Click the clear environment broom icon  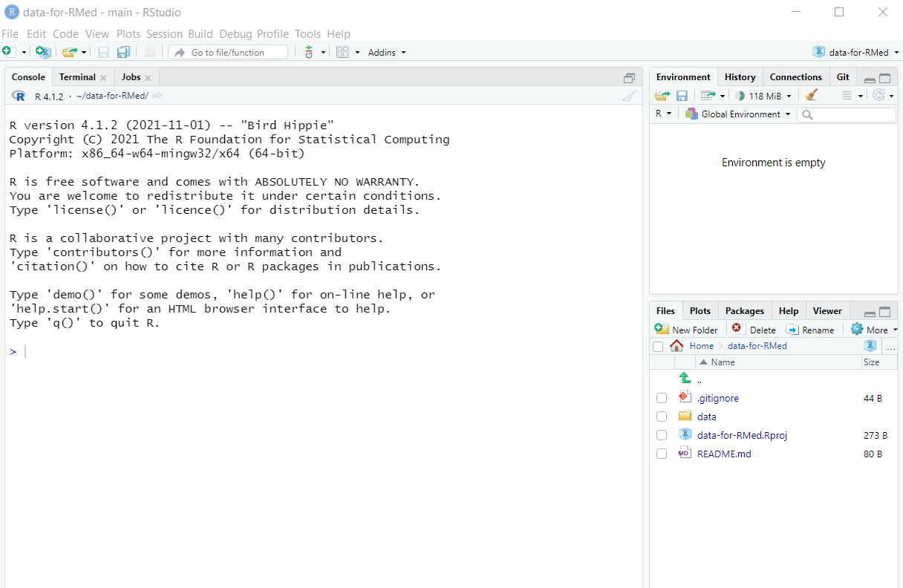click(811, 95)
